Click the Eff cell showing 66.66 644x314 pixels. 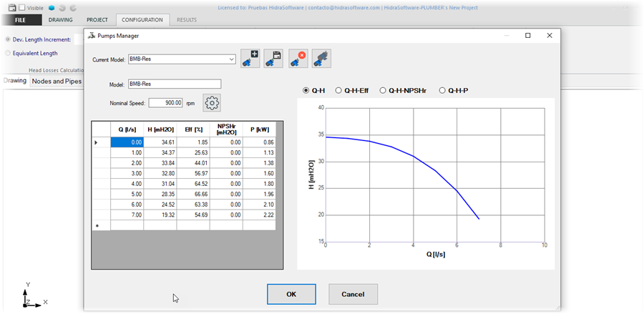(x=193, y=194)
